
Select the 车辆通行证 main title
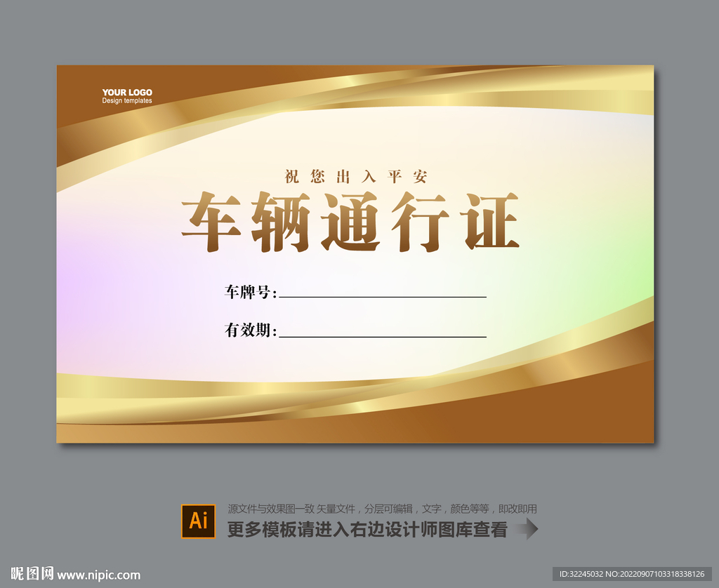coord(351,221)
